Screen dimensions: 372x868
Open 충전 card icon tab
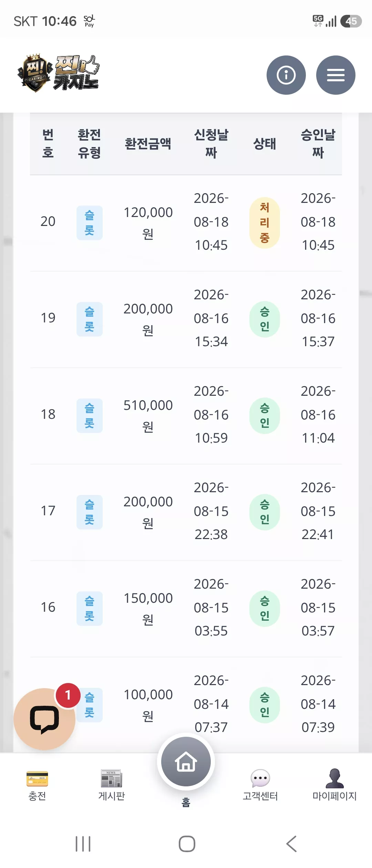point(37,786)
